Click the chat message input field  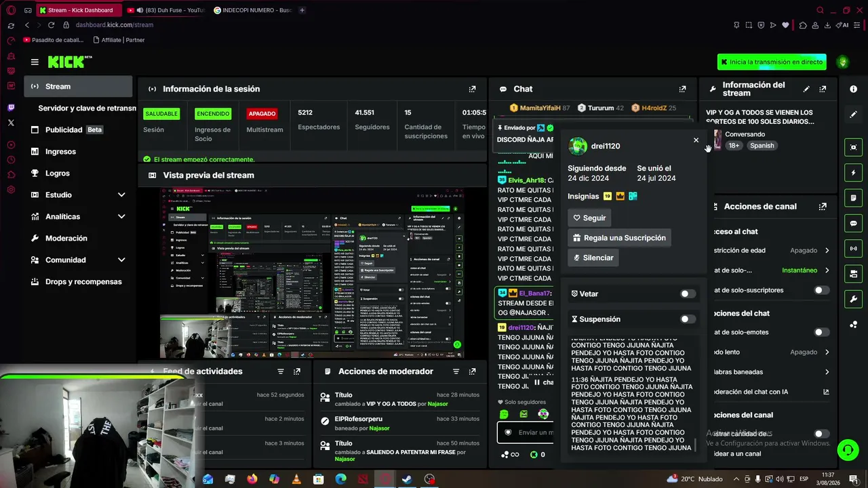click(526, 432)
